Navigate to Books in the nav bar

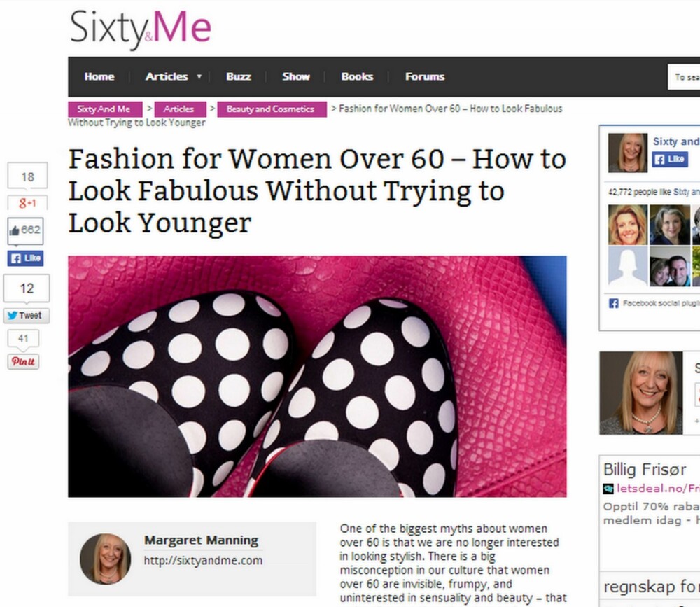(357, 76)
